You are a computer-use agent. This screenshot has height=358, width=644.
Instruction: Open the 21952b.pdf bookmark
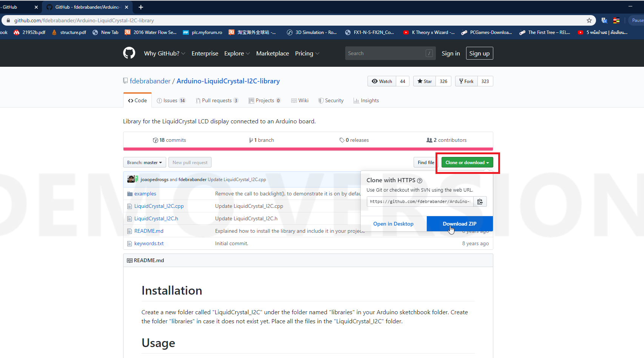coord(29,32)
